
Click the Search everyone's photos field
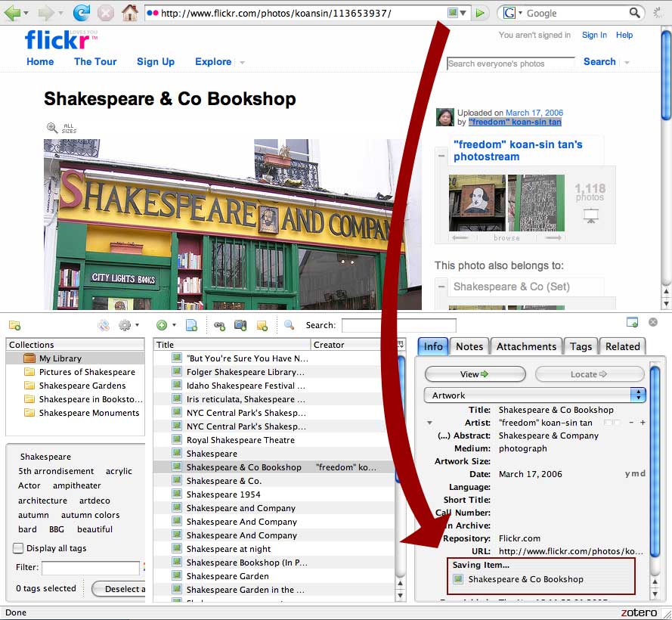tap(510, 64)
